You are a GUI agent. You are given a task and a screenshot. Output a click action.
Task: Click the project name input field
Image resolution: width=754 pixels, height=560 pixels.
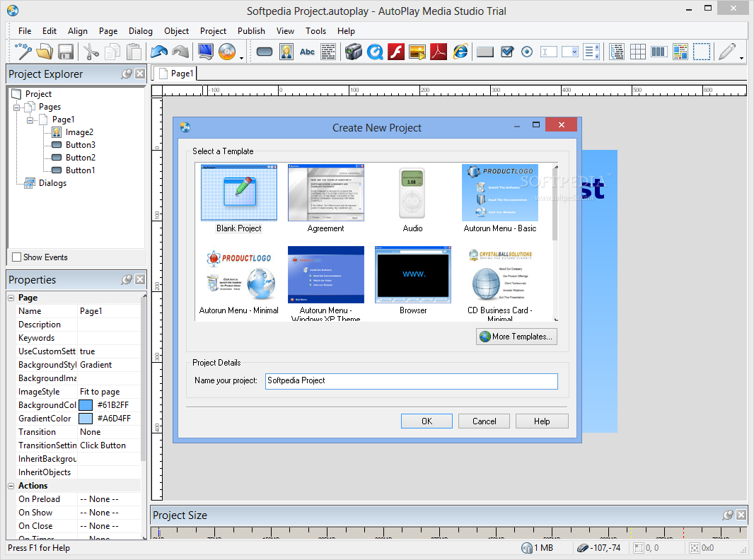point(411,380)
